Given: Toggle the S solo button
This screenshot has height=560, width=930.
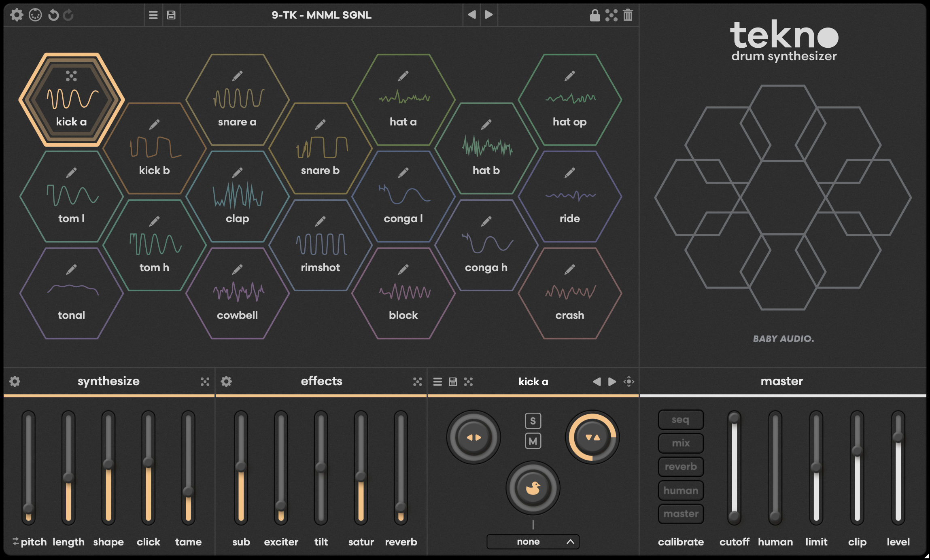Looking at the screenshot, I should pyautogui.click(x=533, y=421).
